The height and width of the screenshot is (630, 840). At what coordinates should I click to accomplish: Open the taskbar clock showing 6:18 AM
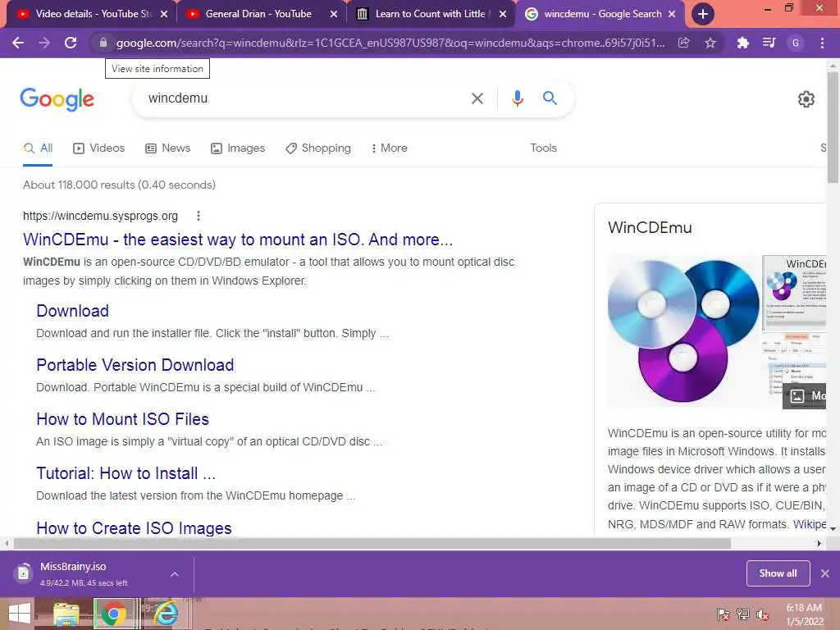pos(804,614)
